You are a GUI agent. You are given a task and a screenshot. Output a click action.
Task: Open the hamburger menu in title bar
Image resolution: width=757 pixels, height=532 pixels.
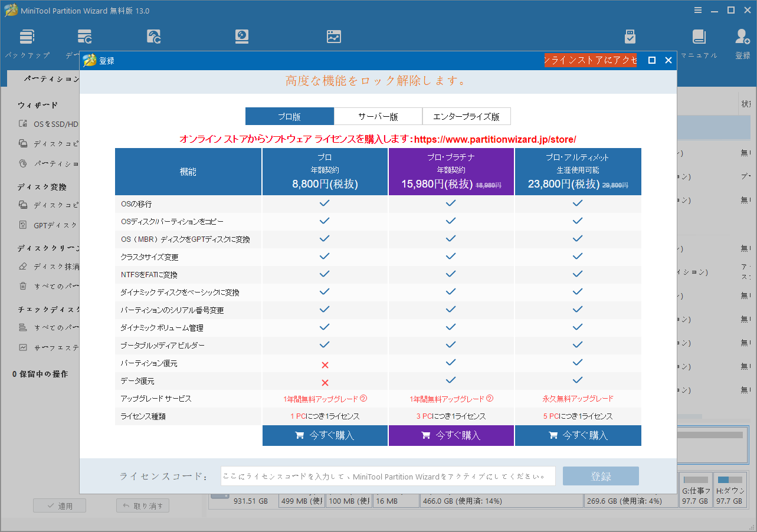698,11
